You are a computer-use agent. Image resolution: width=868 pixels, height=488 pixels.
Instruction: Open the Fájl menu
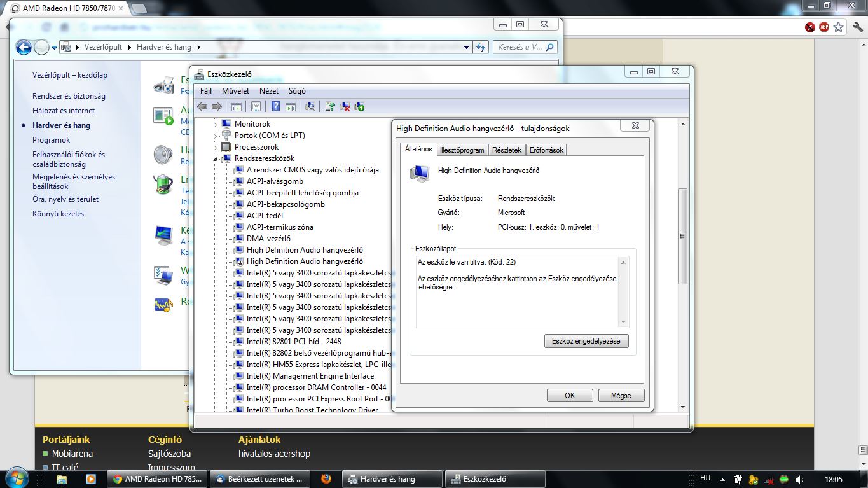206,91
